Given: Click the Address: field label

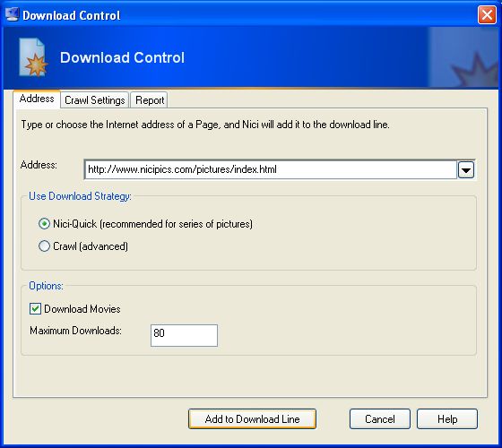Looking at the screenshot, I should [x=39, y=165].
